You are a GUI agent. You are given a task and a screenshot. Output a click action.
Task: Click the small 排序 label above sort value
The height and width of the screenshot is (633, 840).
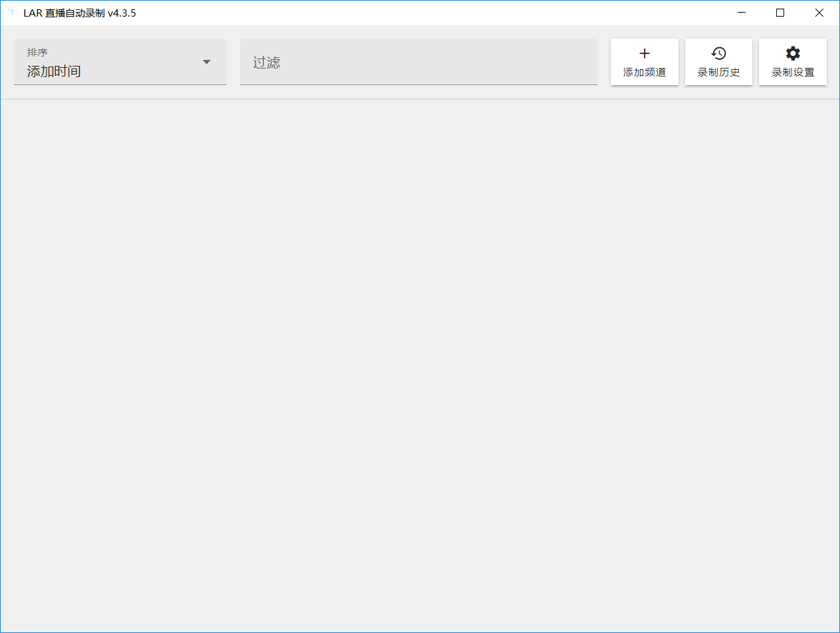(37, 53)
